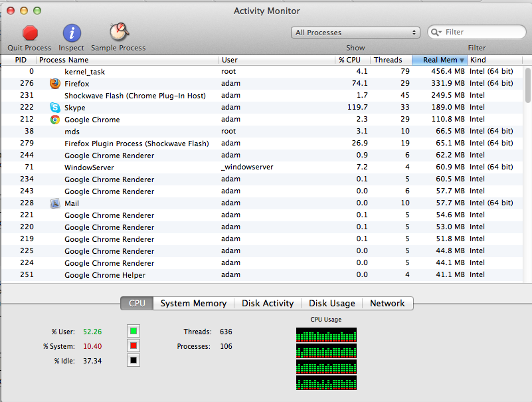Select the Shockwave Flash (Chrome Plug-In Host) row

[x=262, y=96]
